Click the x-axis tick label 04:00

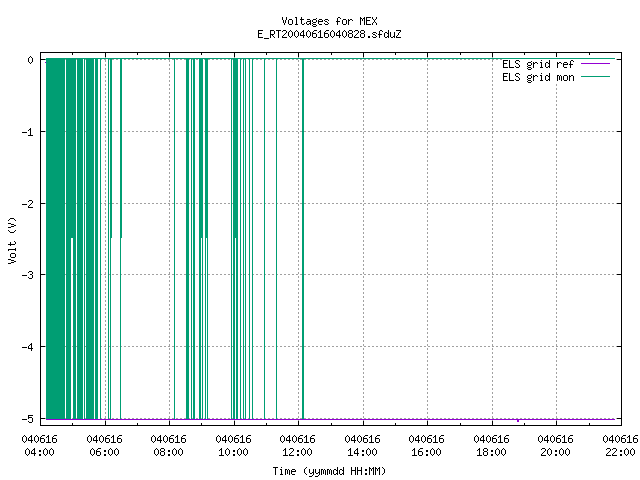tap(40, 452)
